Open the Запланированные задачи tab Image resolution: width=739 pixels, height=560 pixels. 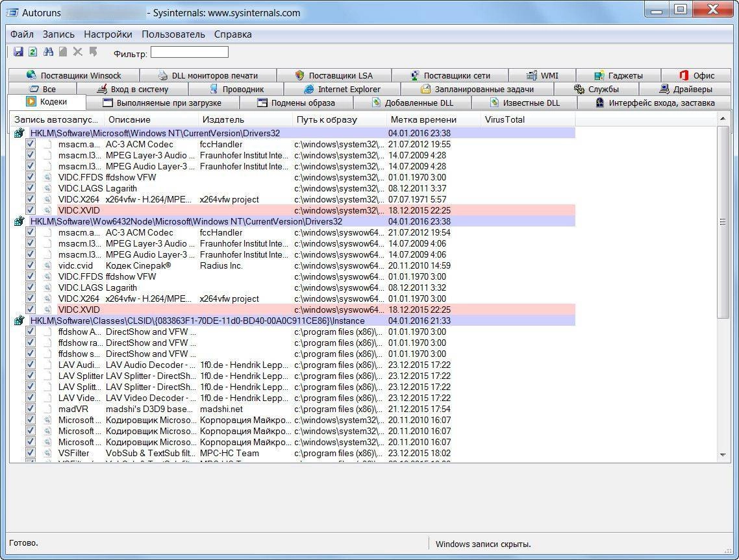pos(477,89)
